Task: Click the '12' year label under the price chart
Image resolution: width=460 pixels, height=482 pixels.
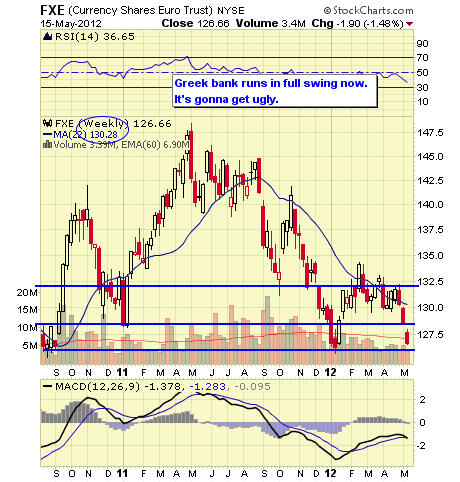Action: [330, 372]
